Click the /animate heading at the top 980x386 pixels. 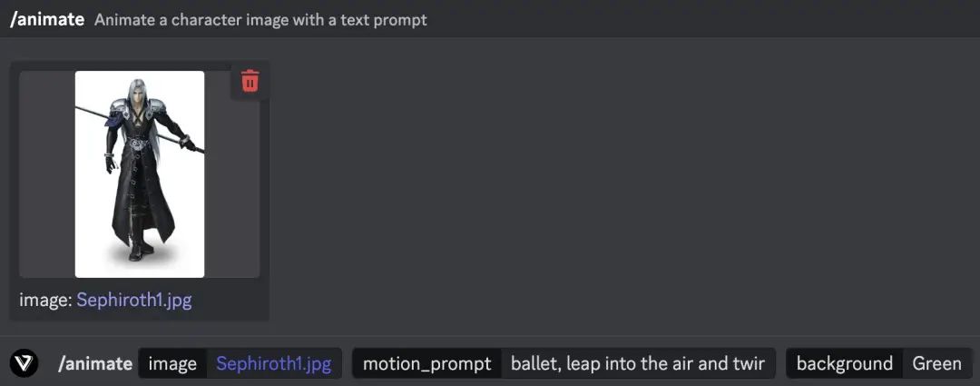click(x=47, y=19)
